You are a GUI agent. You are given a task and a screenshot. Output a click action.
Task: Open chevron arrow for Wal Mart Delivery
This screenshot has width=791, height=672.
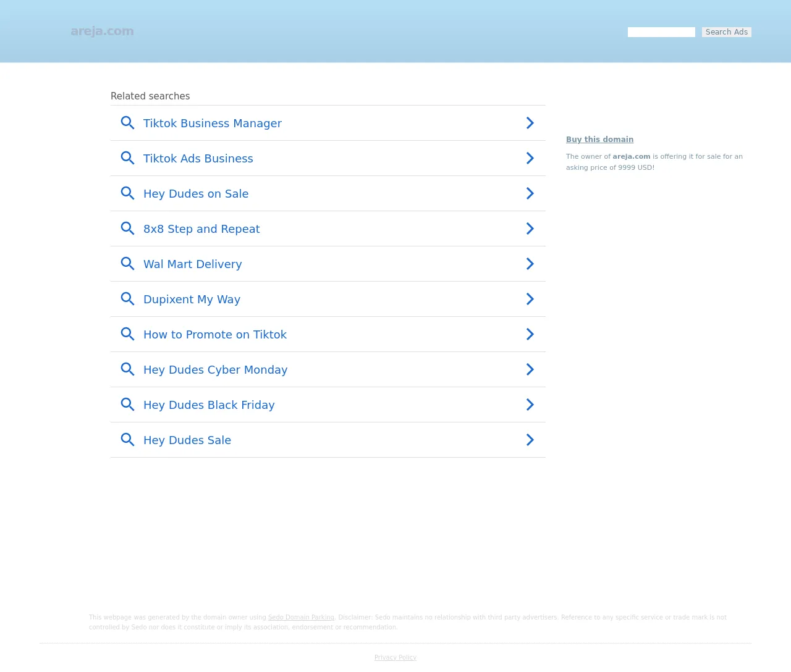tap(530, 264)
